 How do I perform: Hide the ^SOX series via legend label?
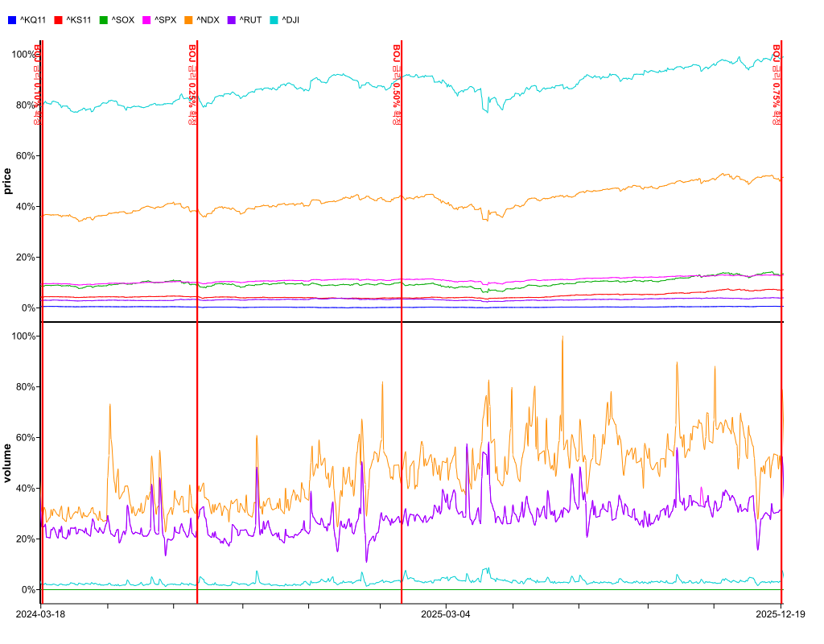pos(122,19)
